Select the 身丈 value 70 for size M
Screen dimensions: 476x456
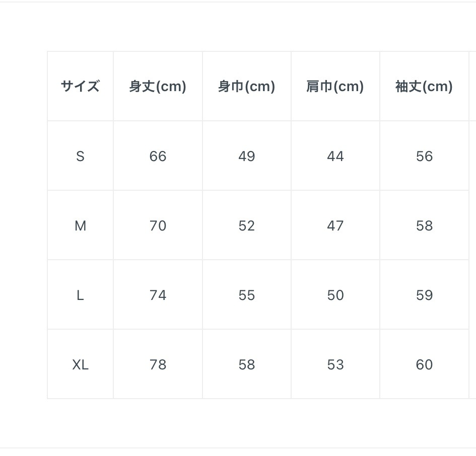[158, 225]
